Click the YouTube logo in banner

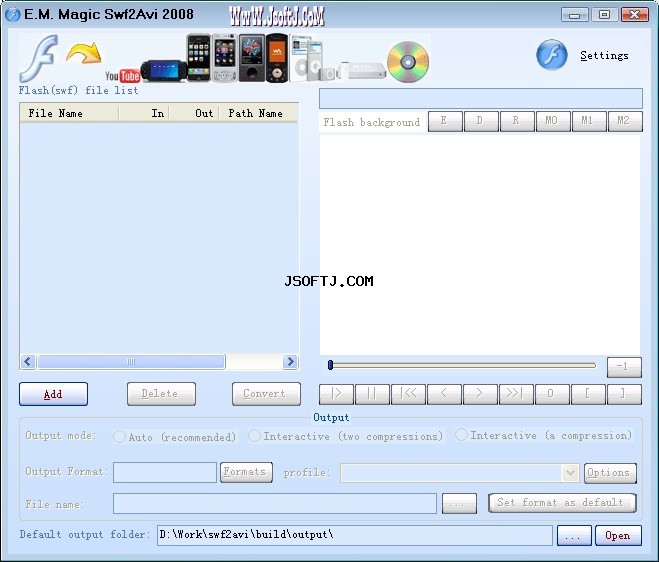pos(122,76)
